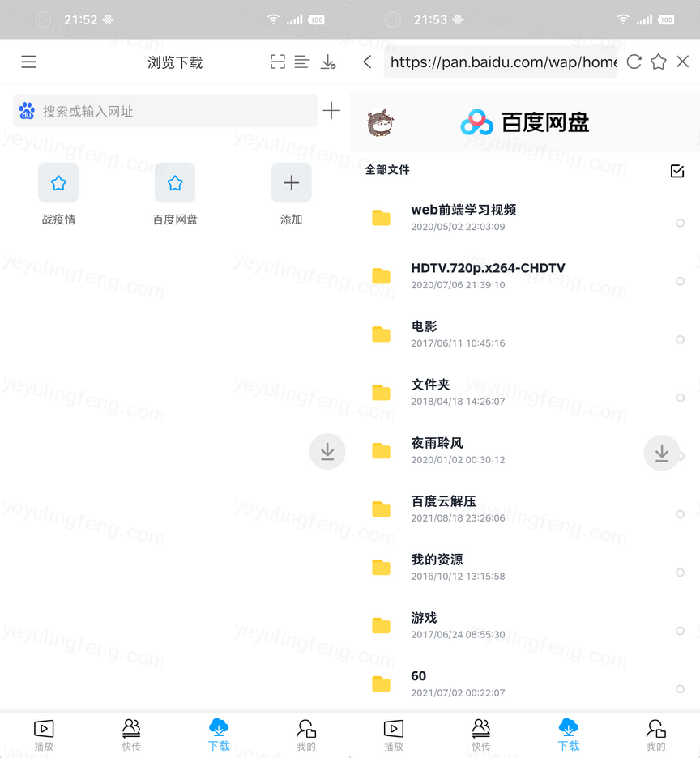Toggle multi-select checkbox beside 全部文件
The height and width of the screenshot is (758, 700).
tap(677, 171)
